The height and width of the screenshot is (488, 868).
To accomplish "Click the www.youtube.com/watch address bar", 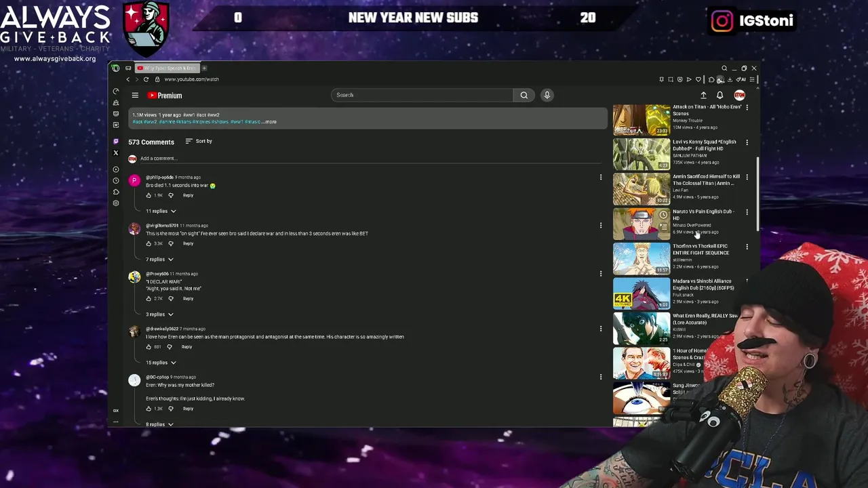I will [191, 79].
